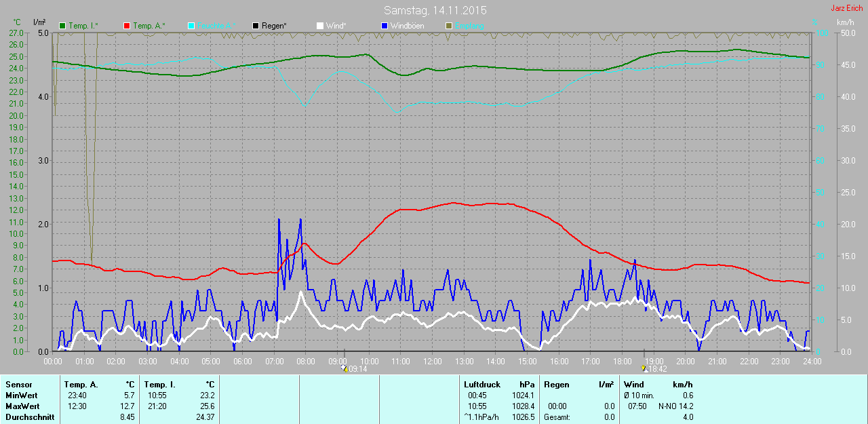Click the blue Windböen legend swatch
The width and height of the screenshot is (868, 424).
[x=384, y=26]
